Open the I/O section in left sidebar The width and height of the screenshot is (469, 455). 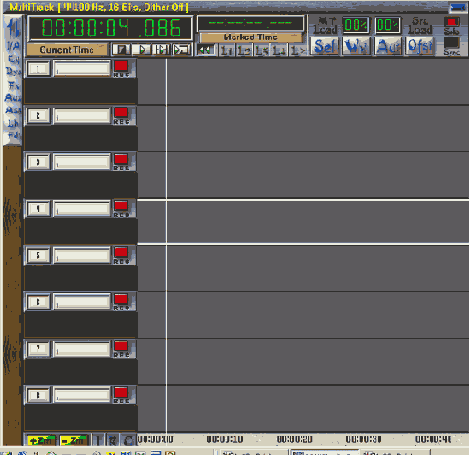tap(13, 46)
